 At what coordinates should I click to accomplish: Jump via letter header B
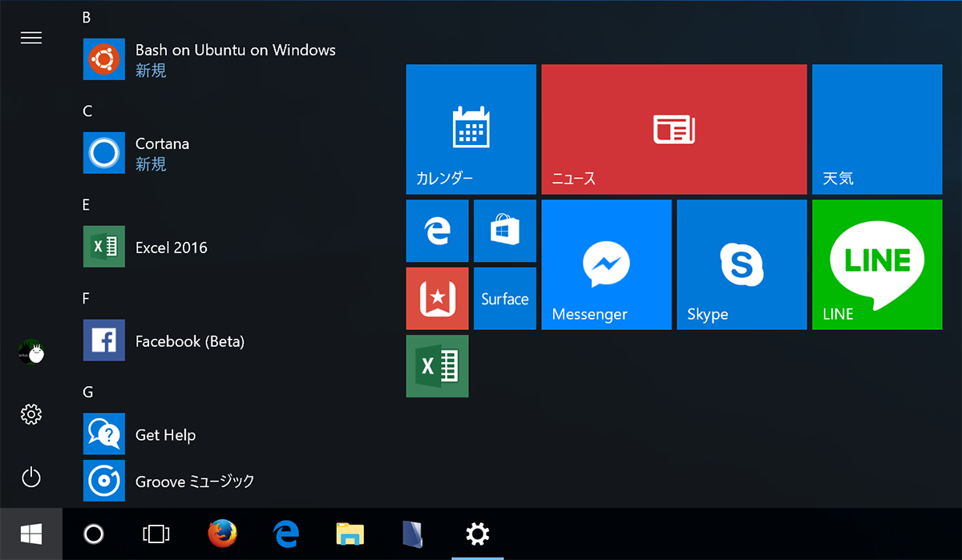[x=87, y=17]
